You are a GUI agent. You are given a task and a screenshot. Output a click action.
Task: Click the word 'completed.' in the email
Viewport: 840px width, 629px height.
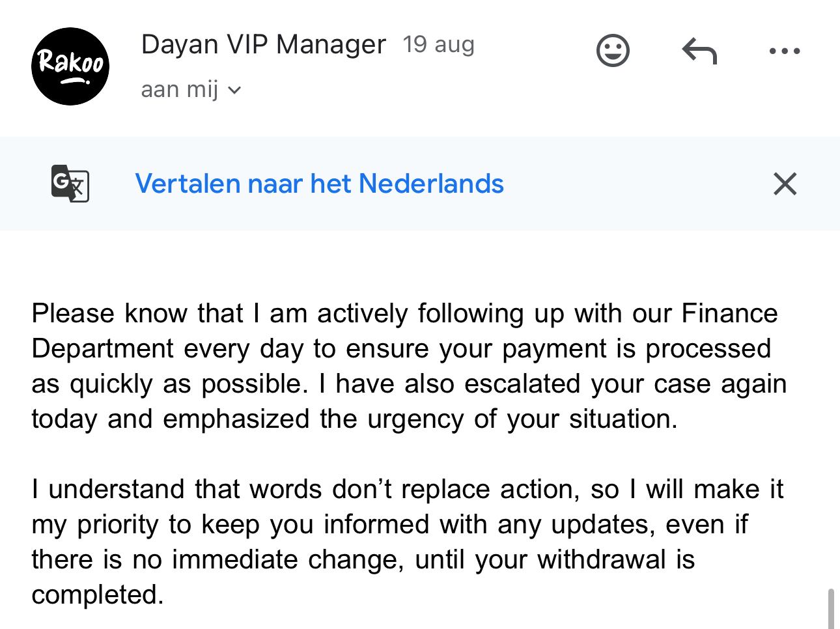[x=98, y=594]
